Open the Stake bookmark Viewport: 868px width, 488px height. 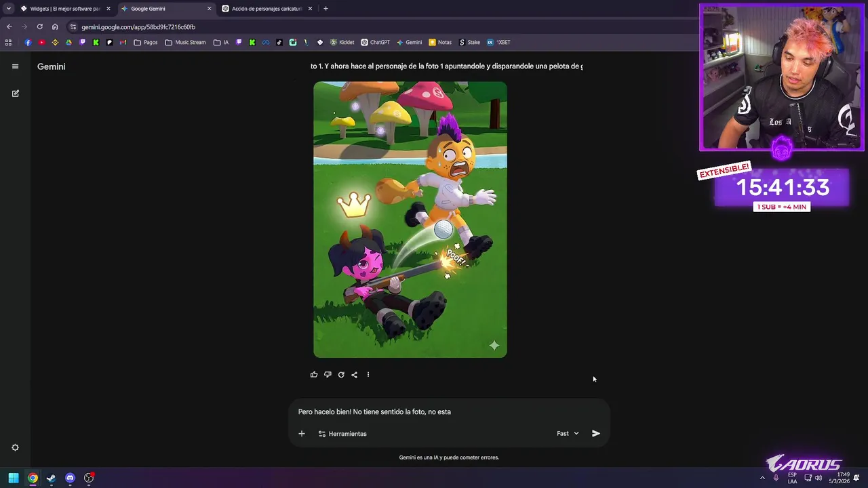(x=469, y=42)
